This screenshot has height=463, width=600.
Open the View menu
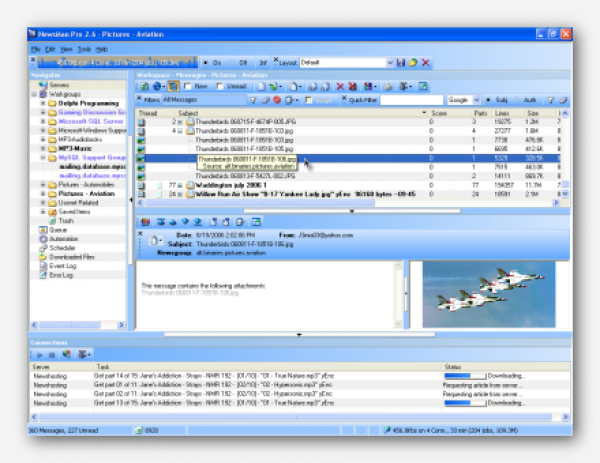pos(66,49)
